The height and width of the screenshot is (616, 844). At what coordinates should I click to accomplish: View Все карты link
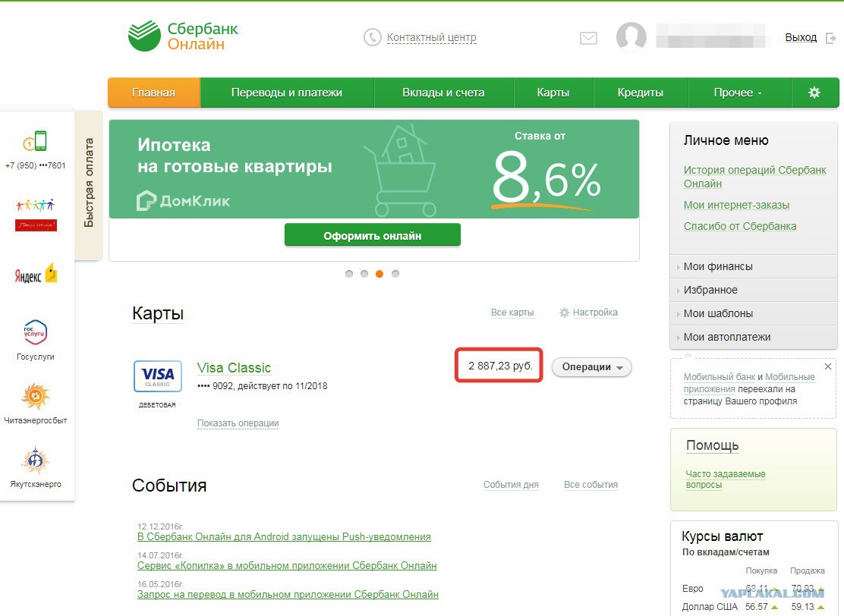click(512, 313)
